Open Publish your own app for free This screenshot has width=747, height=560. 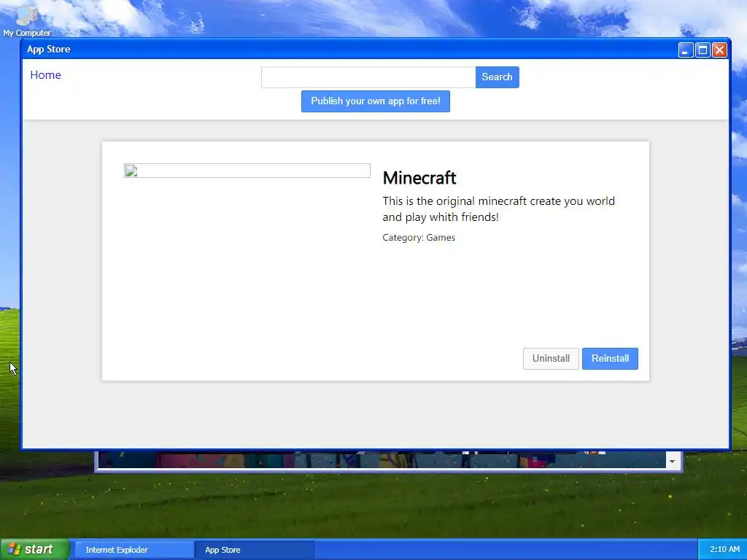click(376, 101)
